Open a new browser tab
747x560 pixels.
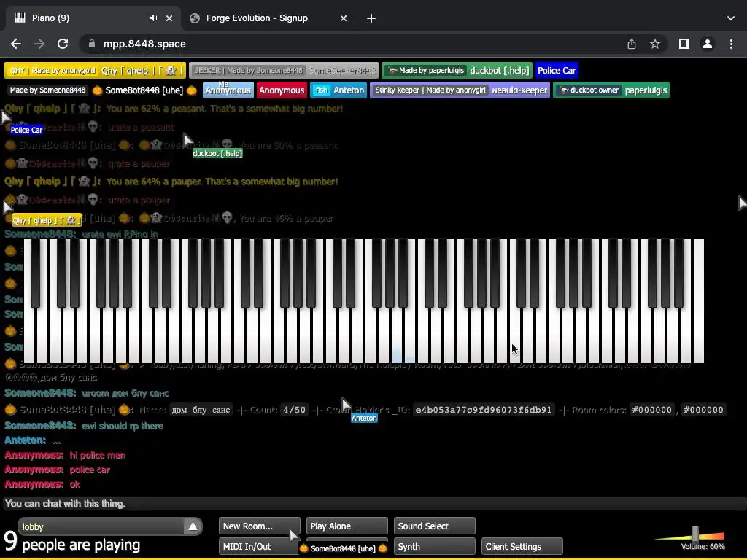click(371, 18)
